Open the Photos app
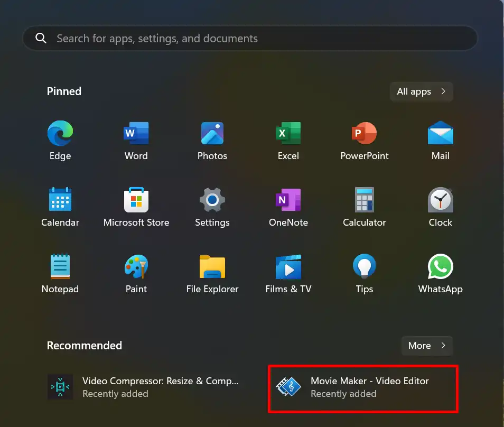The image size is (504, 427). coord(212,140)
